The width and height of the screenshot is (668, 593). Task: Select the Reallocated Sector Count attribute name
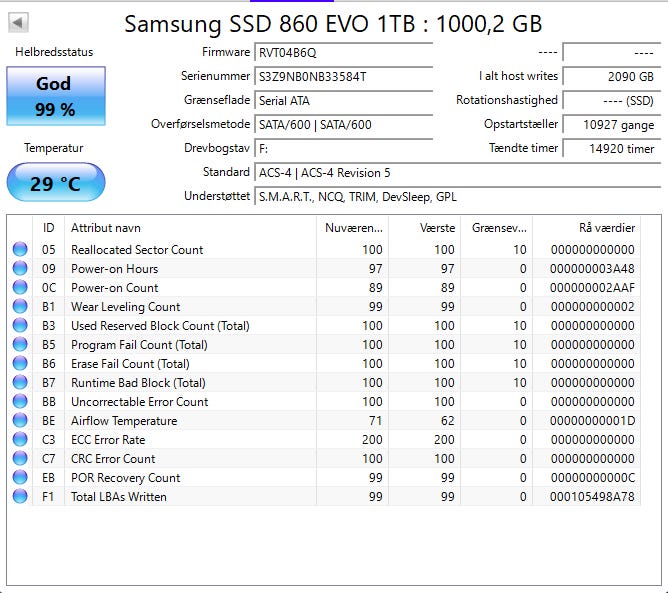click(x=137, y=250)
